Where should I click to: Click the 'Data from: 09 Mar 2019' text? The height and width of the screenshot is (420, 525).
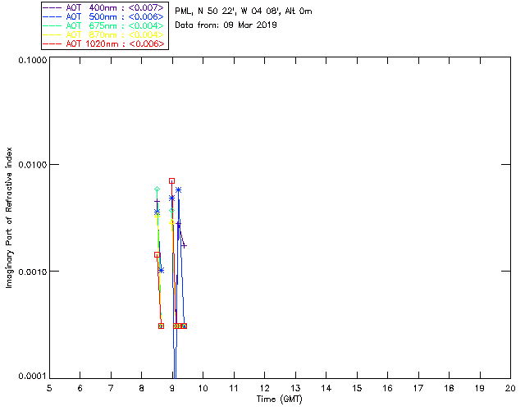[226, 25]
